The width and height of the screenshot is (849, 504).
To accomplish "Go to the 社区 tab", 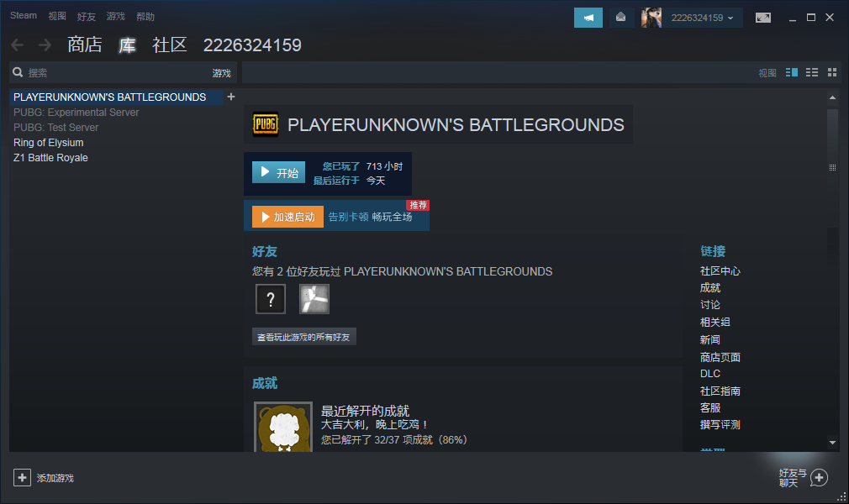I will (x=170, y=45).
